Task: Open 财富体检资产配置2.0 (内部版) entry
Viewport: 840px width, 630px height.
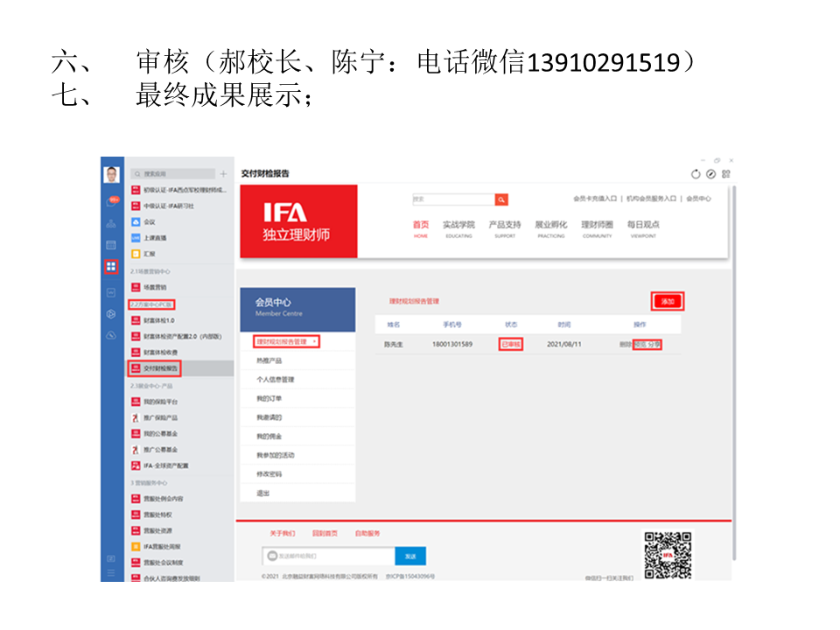Action: click(x=177, y=336)
